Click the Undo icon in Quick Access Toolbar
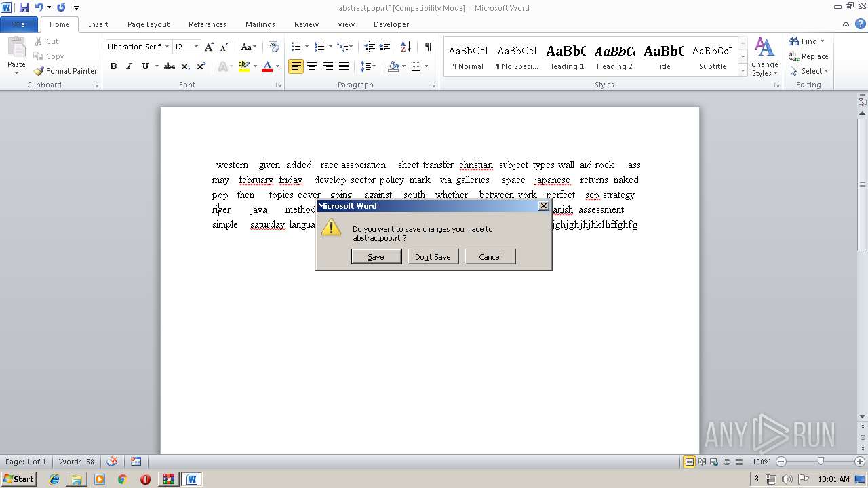This screenshot has height=488, width=868. (39, 7)
